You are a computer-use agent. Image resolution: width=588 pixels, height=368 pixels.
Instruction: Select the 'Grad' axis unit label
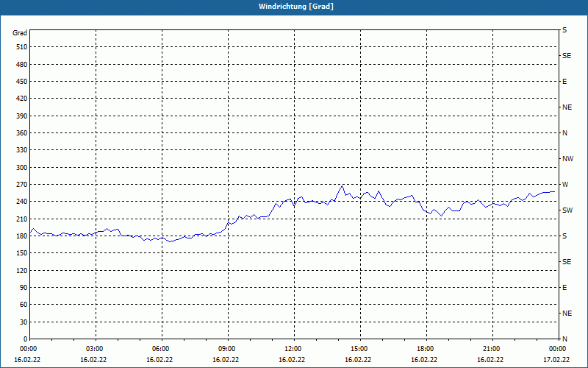(x=20, y=33)
